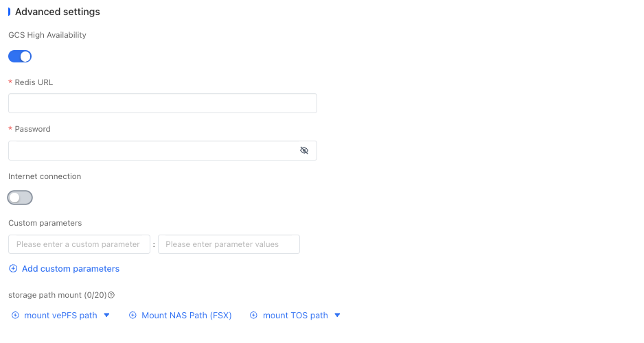Disable the GCS High Availability switch
This screenshot has height=343, width=644.
pos(20,56)
